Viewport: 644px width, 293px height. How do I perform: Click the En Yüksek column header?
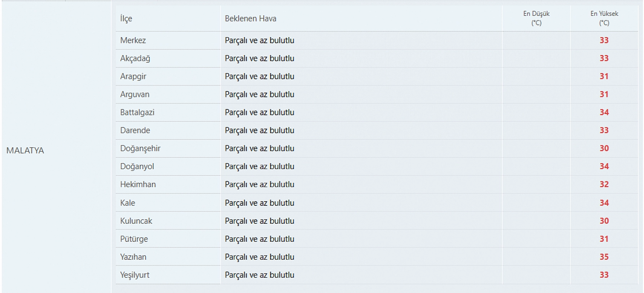[604, 18]
